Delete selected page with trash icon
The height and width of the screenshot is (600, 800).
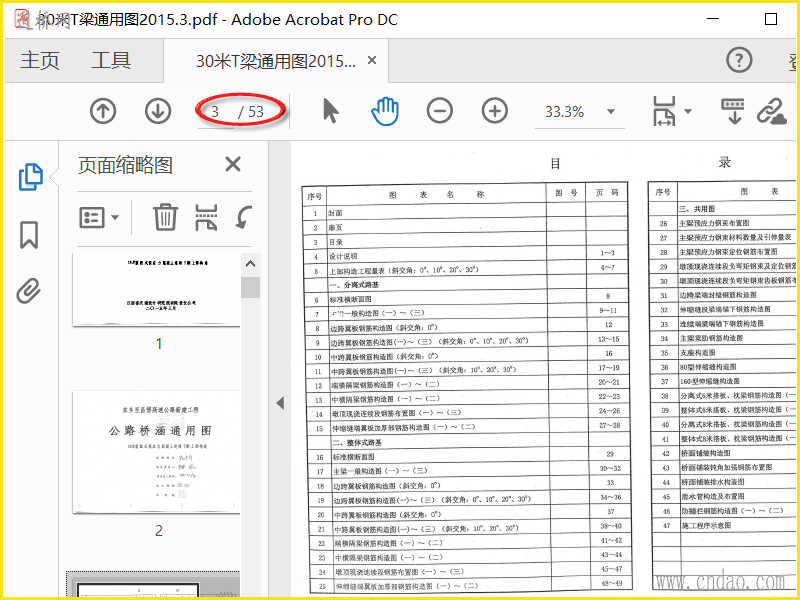point(165,217)
